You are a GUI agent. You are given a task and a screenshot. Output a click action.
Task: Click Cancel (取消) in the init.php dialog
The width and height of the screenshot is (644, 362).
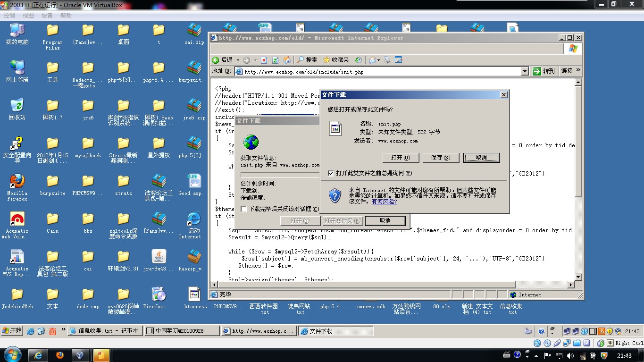click(x=481, y=158)
